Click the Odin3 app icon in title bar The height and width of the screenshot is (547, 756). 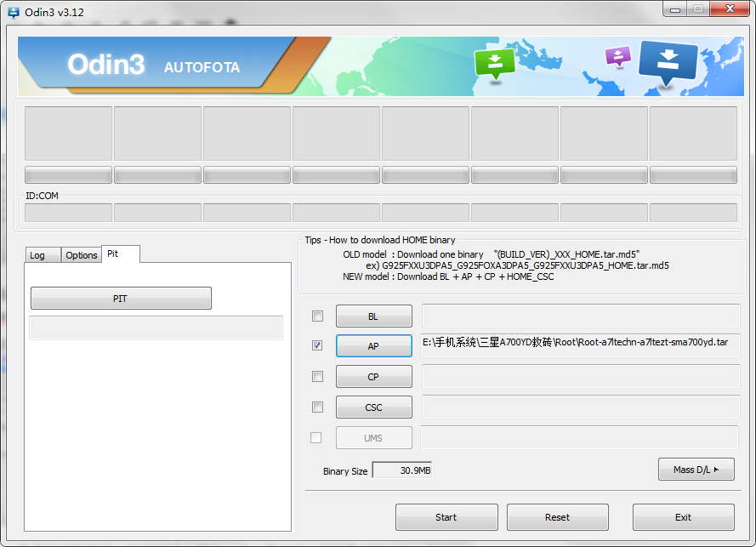click(x=14, y=12)
